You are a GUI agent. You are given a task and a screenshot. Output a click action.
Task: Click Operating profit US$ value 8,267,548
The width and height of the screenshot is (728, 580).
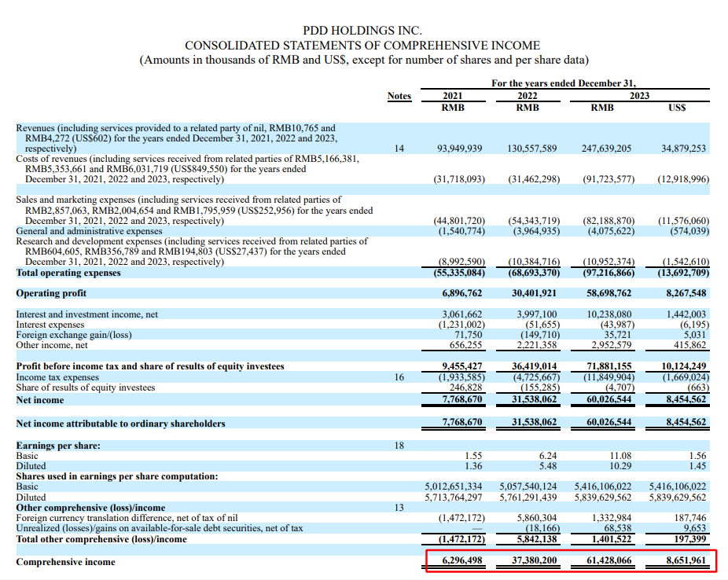pos(686,293)
